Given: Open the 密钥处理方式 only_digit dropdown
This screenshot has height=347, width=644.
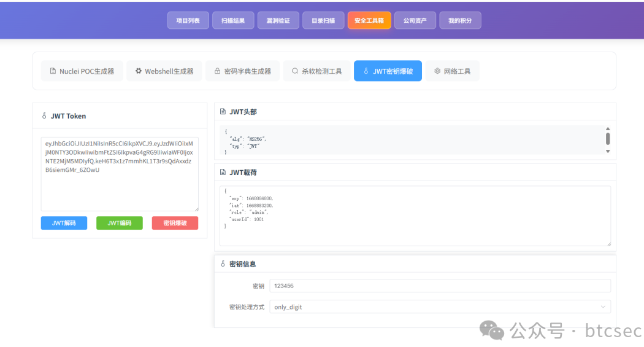Looking at the screenshot, I should (x=440, y=306).
